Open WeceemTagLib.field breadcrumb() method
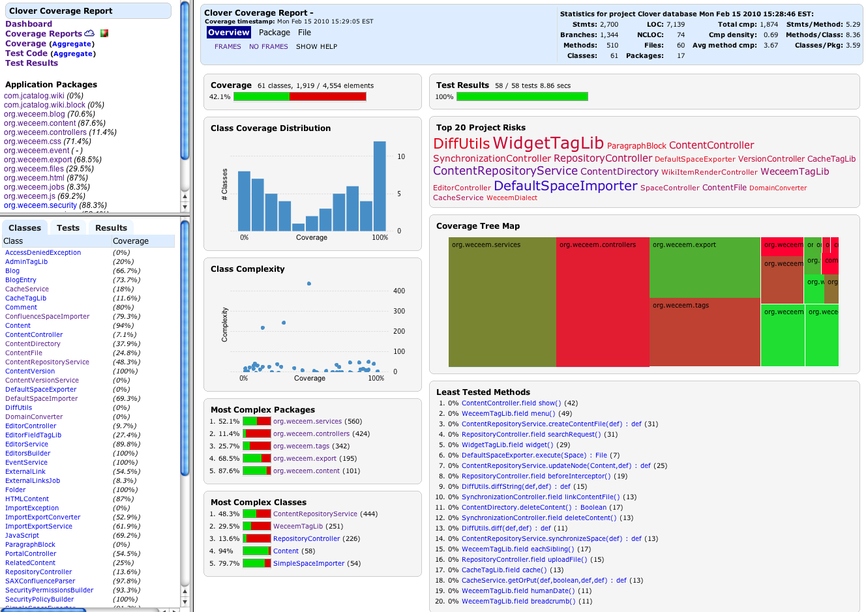Viewport: 868px width, 612px height. click(x=518, y=602)
